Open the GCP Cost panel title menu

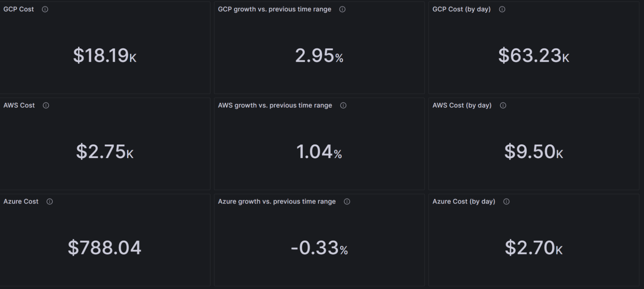[18, 9]
